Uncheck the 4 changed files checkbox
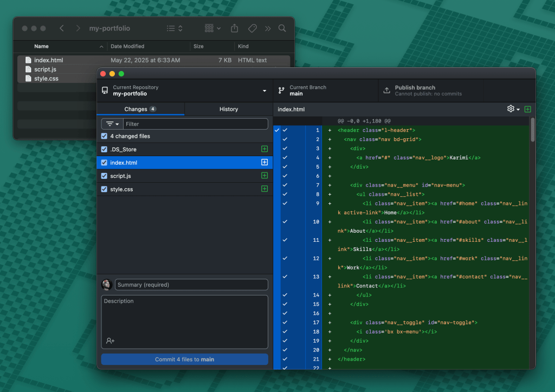 (104, 136)
